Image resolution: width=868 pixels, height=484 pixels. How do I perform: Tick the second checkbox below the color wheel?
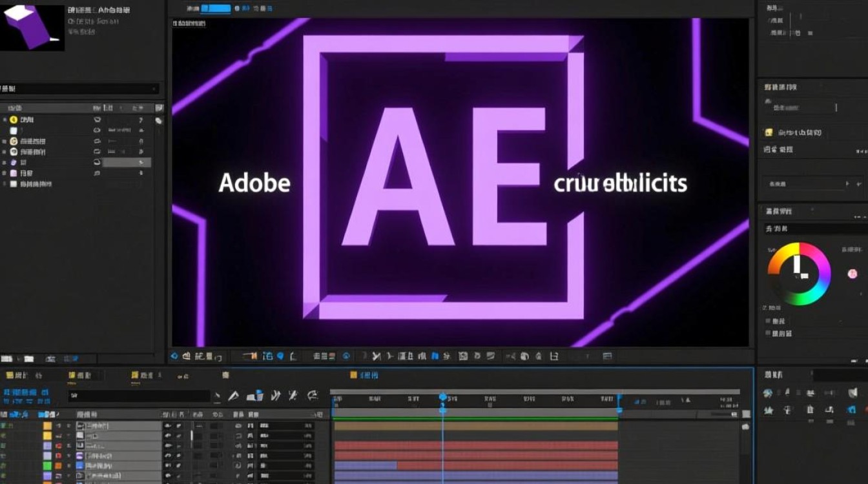(x=768, y=334)
